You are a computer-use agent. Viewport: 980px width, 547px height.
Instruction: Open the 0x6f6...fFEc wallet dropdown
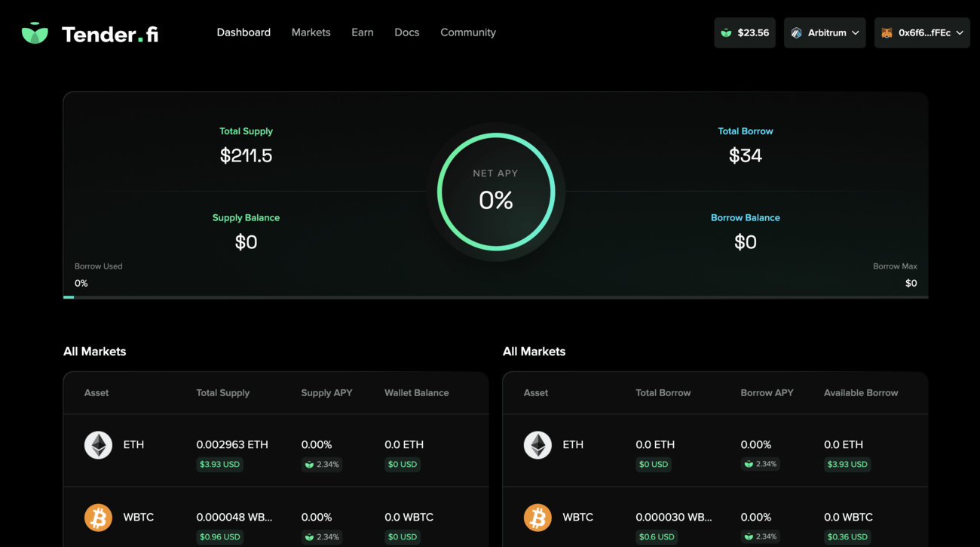(922, 33)
